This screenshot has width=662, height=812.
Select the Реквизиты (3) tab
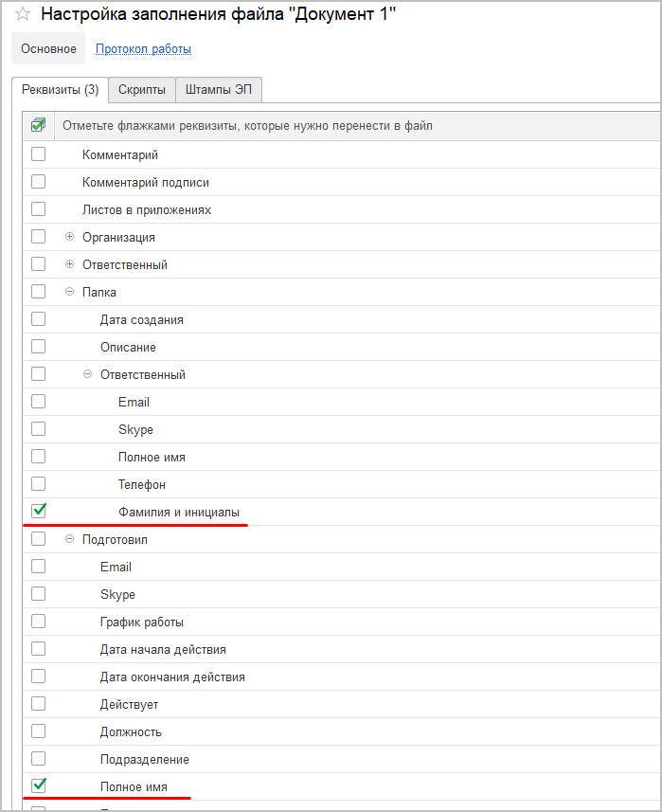[60, 90]
